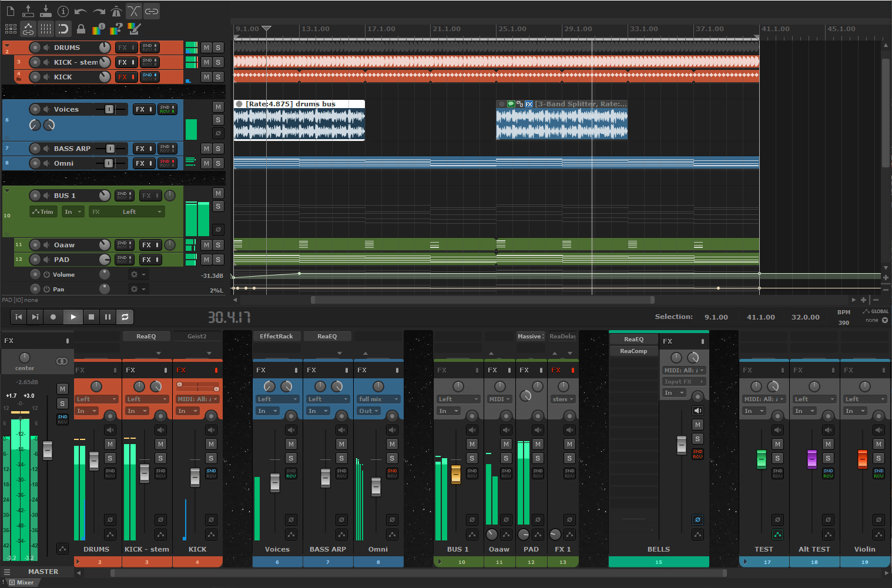Redo the last undone action
Screen dimensions: 892x588
coord(98,11)
